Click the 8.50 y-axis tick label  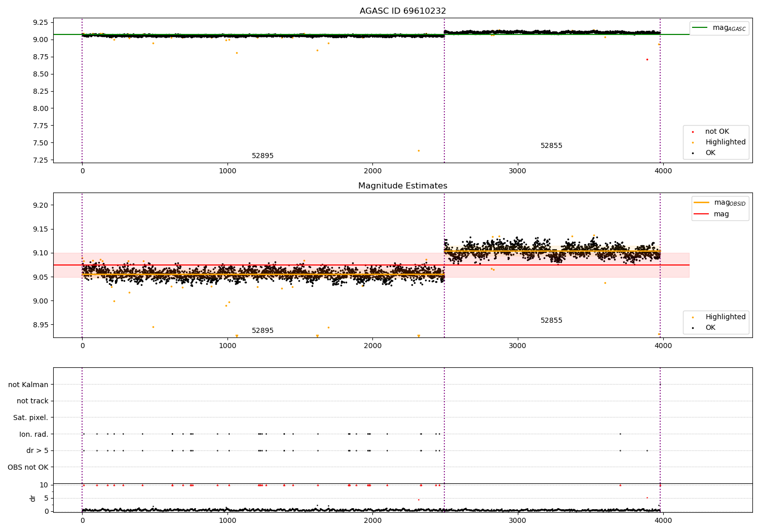[40, 74]
